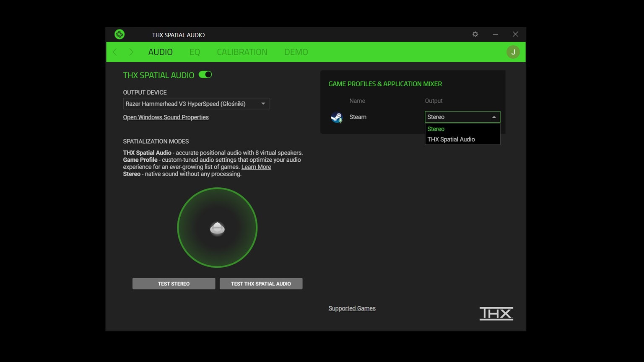Open settings via the gear icon
This screenshot has width=644, height=362.
475,34
